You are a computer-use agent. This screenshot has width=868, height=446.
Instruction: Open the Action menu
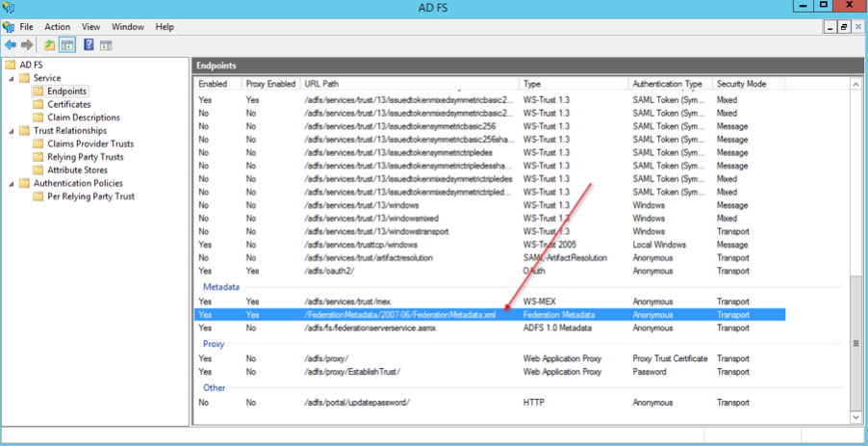pos(57,27)
